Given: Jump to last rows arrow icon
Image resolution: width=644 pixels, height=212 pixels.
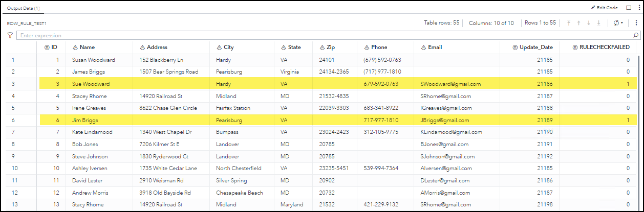Looking at the screenshot, I should 598,23.
